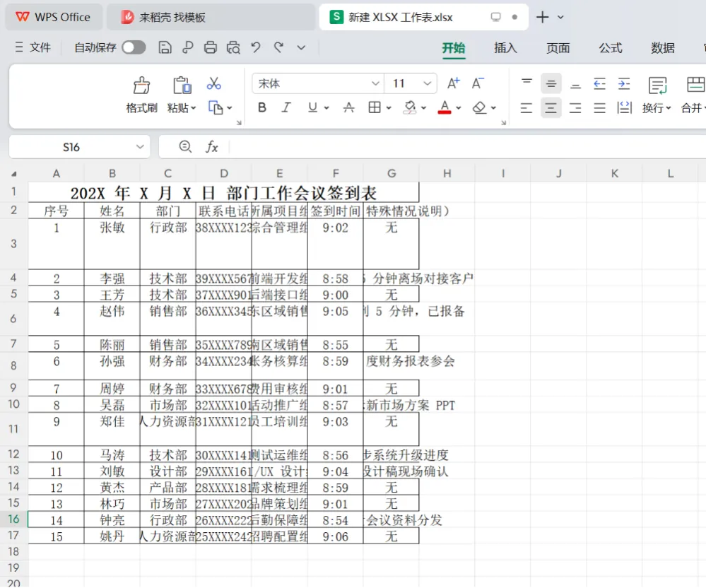Expand the copy options arrow
The width and height of the screenshot is (706, 588).
pyautogui.click(x=229, y=108)
